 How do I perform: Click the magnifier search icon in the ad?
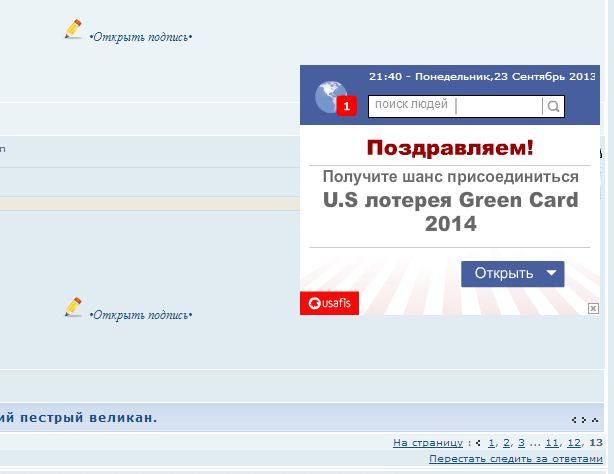pyautogui.click(x=553, y=106)
